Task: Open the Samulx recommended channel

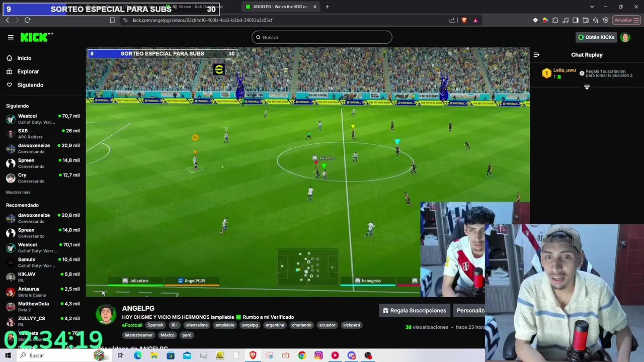Action: (43, 262)
